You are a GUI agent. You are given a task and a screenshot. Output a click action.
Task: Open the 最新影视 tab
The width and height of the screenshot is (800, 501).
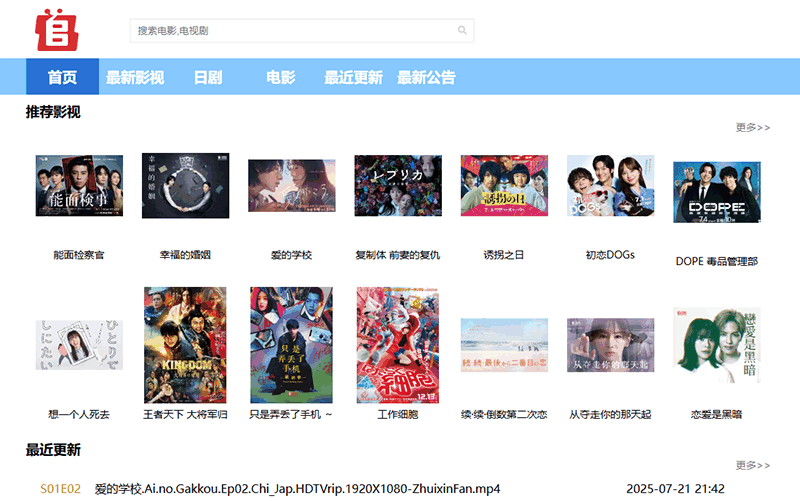(135, 77)
